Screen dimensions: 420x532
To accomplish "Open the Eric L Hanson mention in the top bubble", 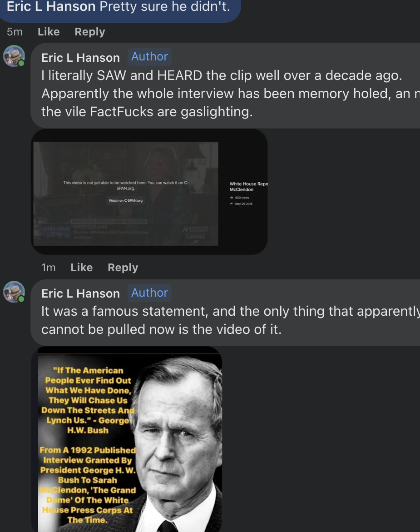I will tap(51, 7).
